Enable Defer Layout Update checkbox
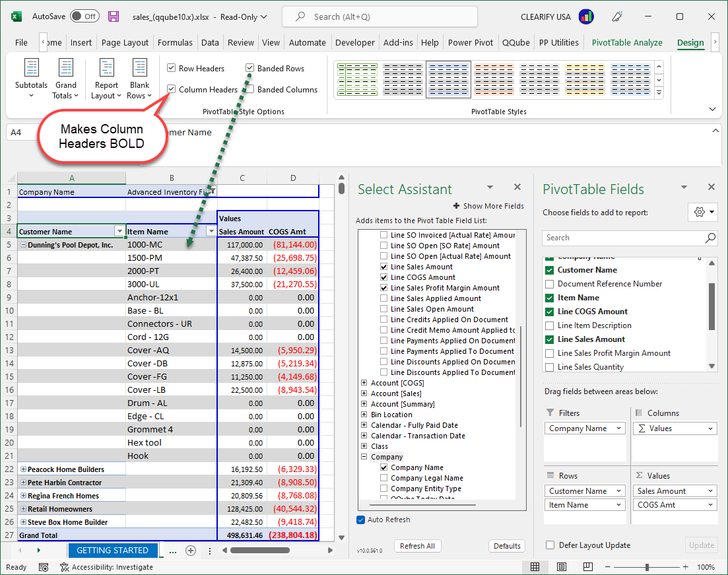Viewport: 728px width, 575px height. 550,545
